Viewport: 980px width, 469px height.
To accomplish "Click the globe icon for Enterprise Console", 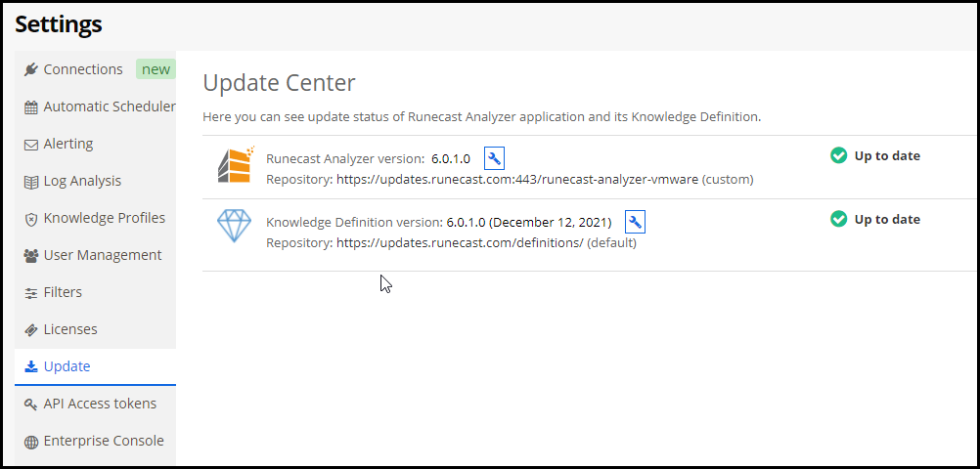I will pyautogui.click(x=30, y=443).
